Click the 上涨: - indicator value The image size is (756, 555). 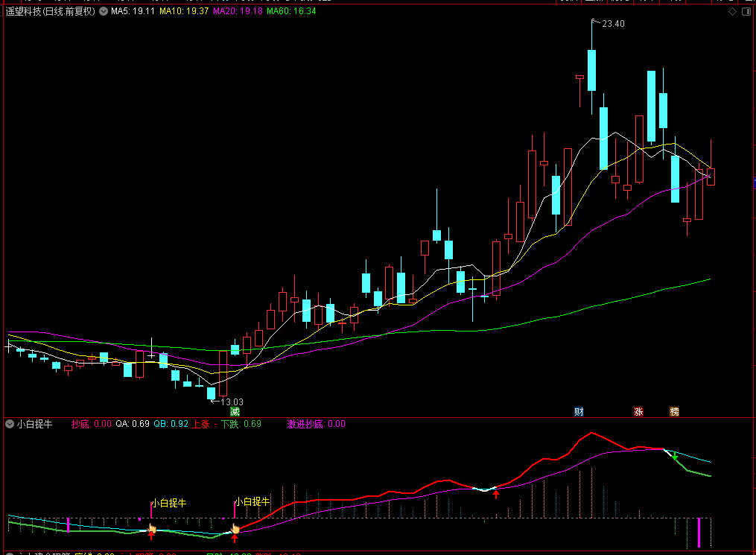pyautogui.click(x=205, y=425)
